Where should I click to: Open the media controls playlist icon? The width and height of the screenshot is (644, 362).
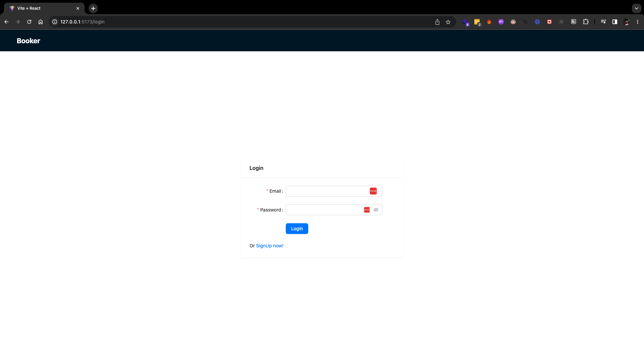[603, 22]
